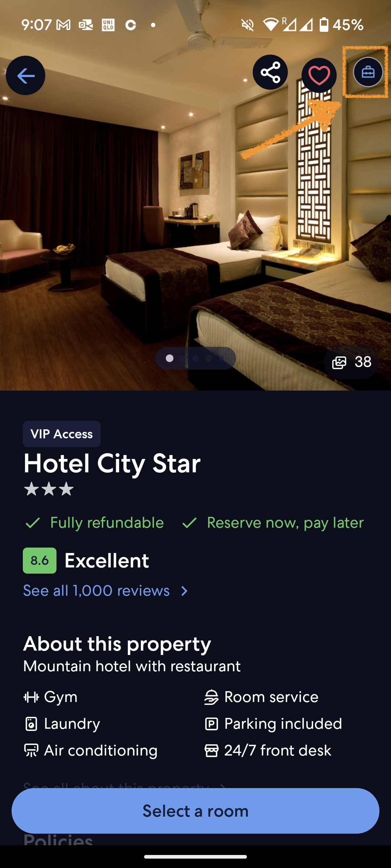Tap the Room service amenity icon
391x868 pixels.
tap(211, 697)
